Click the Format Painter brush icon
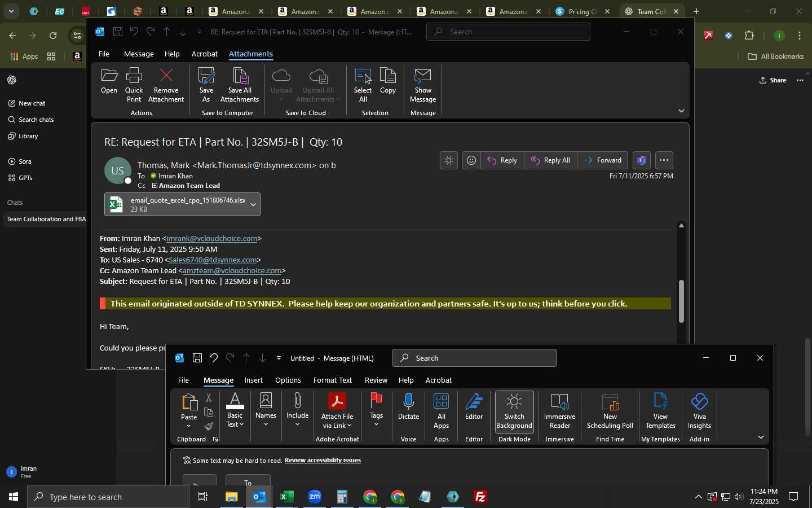The width and height of the screenshot is (812, 508). (x=209, y=426)
